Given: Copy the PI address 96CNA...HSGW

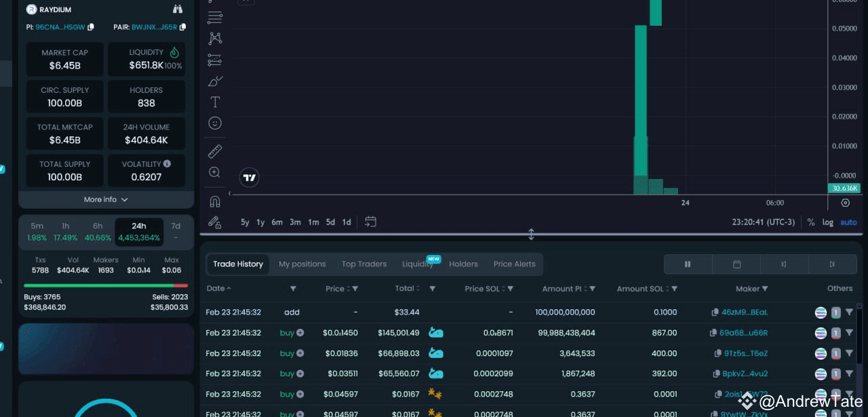Looking at the screenshot, I should point(91,27).
